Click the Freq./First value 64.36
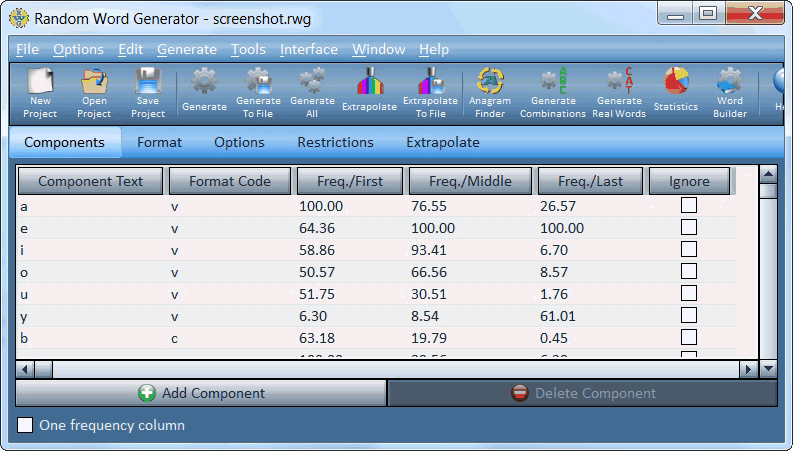 click(317, 229)
